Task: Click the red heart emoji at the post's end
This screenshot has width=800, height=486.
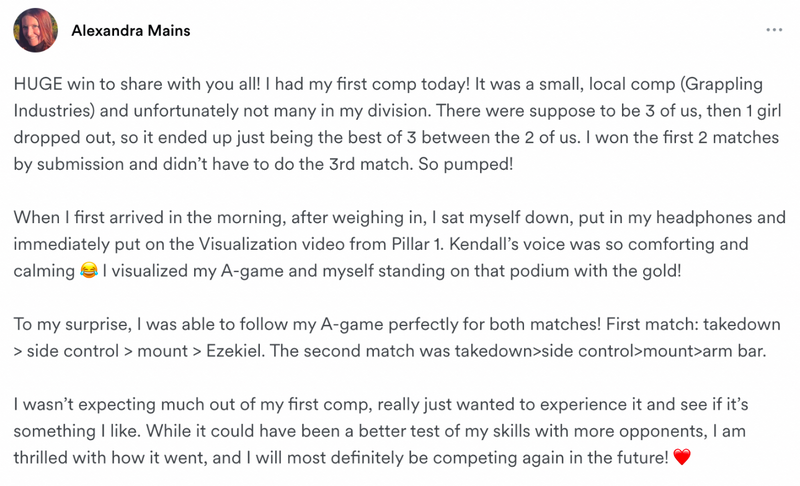Action: pyautogui.click(x=682, y=457)
